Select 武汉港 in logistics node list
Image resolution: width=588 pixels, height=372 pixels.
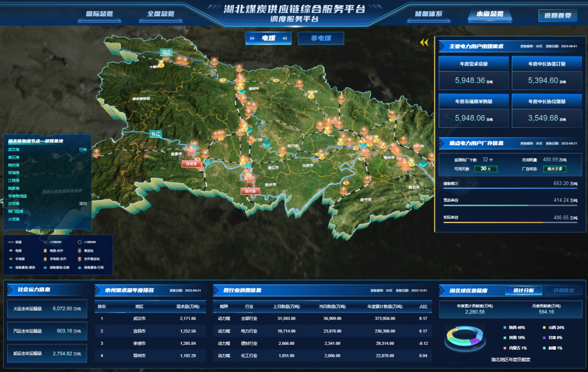[47, 150]
